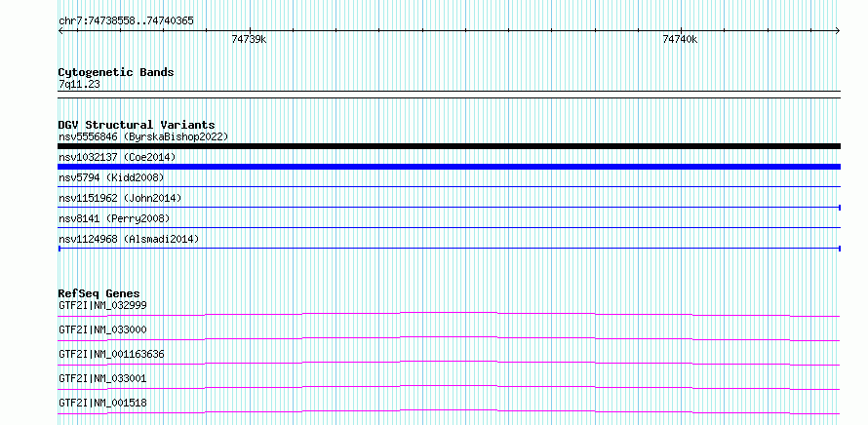Image resolution: width=868 pixels, height=425 pixels.
Task: Click the black nsv5556846 variant bar
Action: pos(450,146)
